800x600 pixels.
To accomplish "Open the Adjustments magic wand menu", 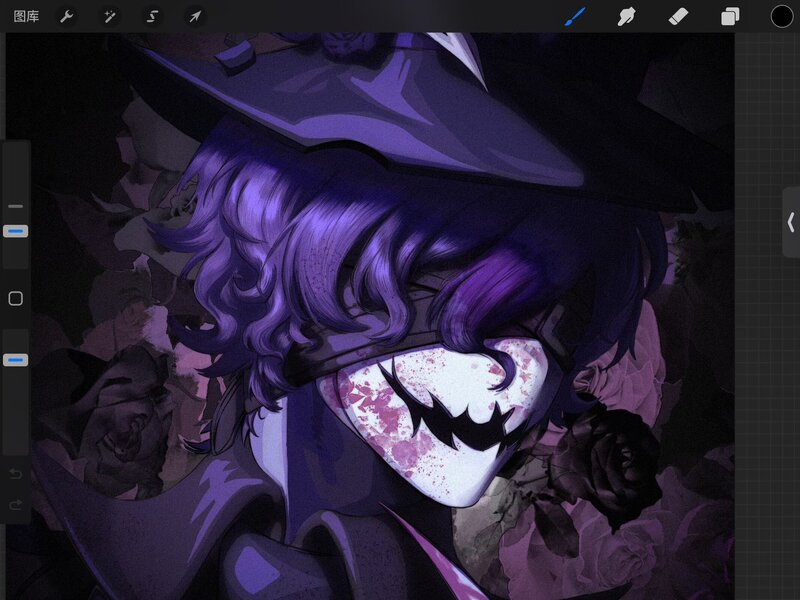I will (x=109, y=16).
